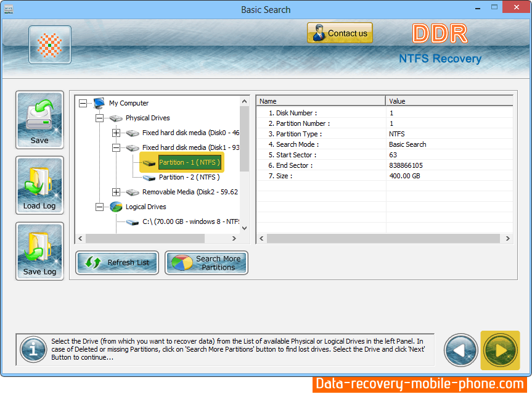Click the My Computer icon in tree
The image size is (532, 393).
pyautogui.click(x=99, y=103)
